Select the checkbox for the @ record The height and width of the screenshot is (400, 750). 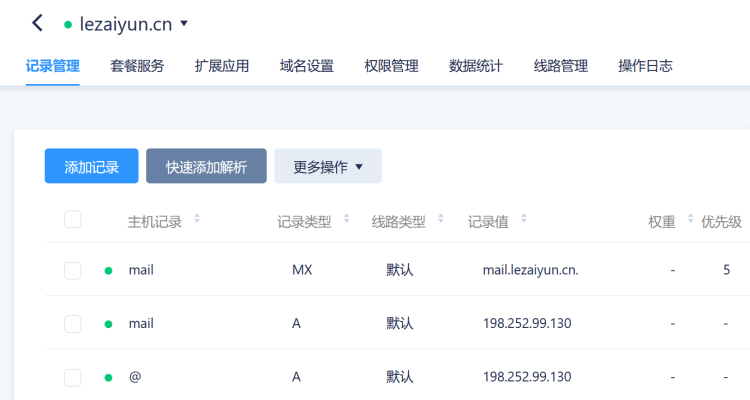pos(73,378)
